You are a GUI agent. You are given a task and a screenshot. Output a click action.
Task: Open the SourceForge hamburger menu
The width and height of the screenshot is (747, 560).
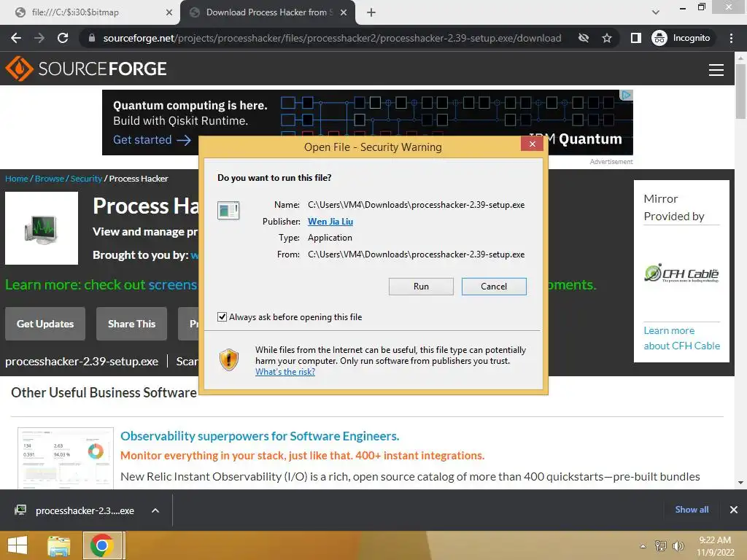(716, 70)
